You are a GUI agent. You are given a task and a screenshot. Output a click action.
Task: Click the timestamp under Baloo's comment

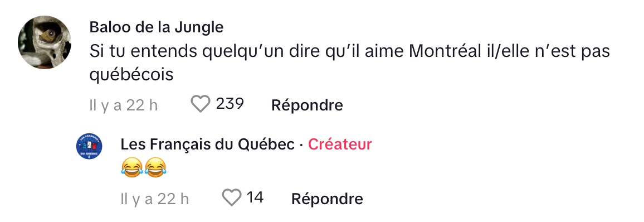[124, 105]
